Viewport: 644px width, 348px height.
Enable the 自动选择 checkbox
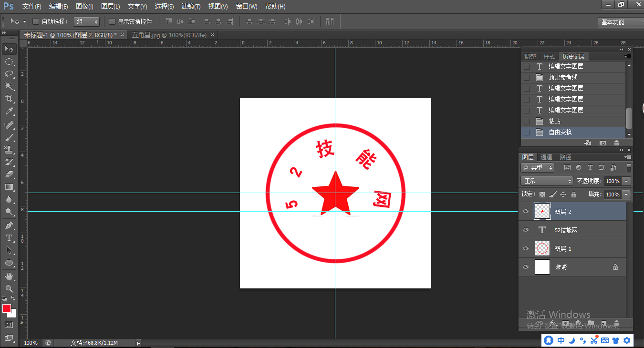pos(36,21)
